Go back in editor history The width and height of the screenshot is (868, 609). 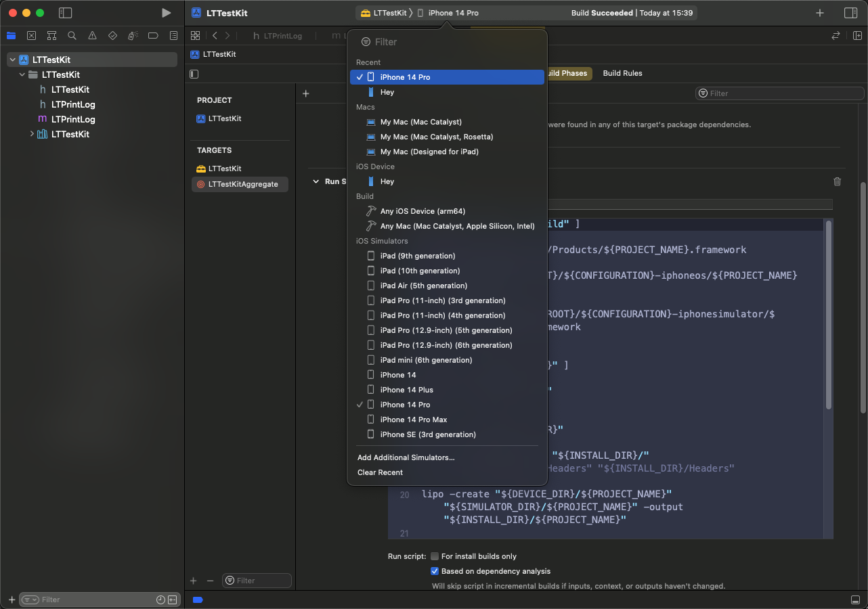pyautogui.click(x=215, y=36)
